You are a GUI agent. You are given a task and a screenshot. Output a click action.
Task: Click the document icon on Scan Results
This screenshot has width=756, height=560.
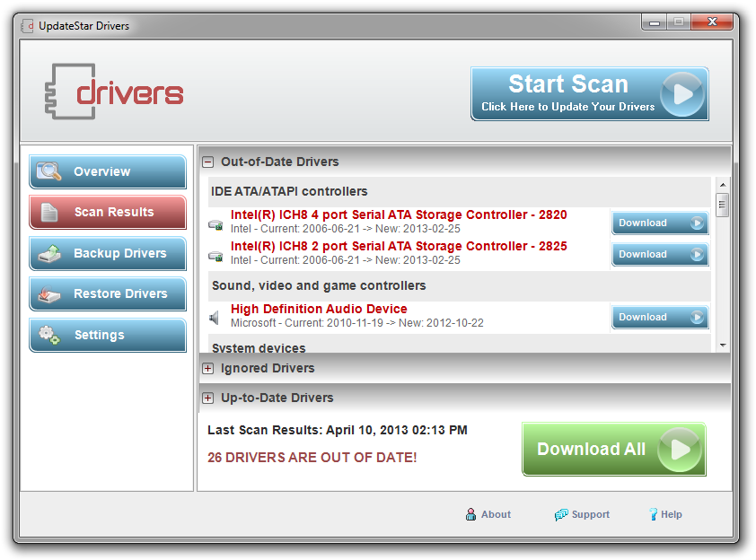pyautogui.click(x=48, y=212)
